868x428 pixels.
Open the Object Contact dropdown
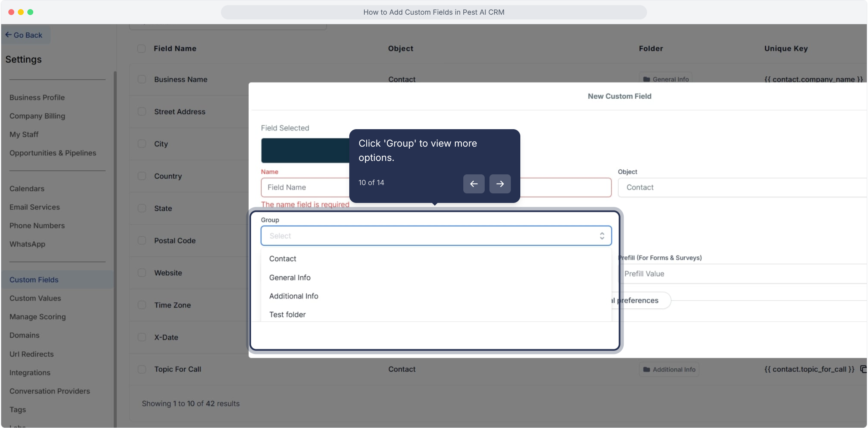[742, 187]
